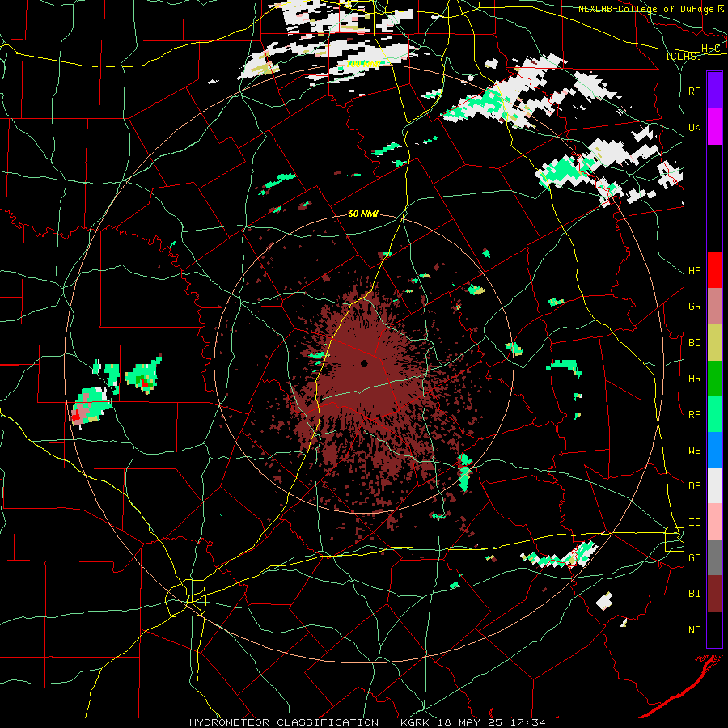Click the 50 NMI range ring label
Screen dimensions: 728x728
point(363,214)
